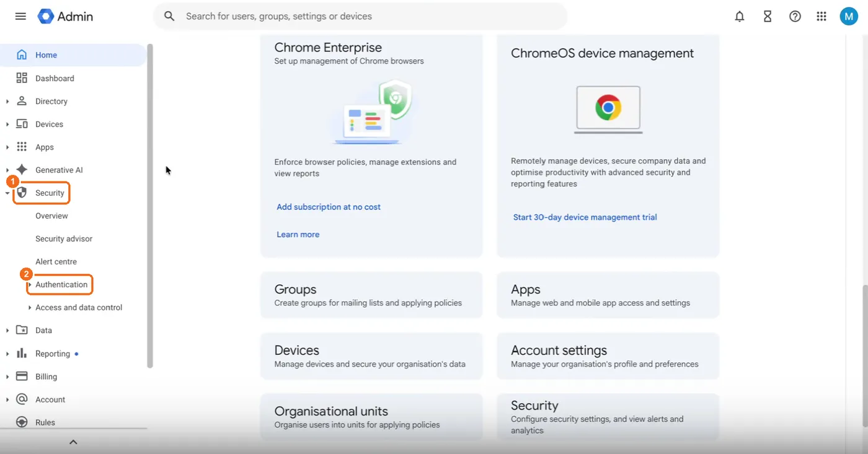The height and width of the screenshot is (454, 868).
Task: Click the Account at-sign icon
Action: [x=22, y=399]
